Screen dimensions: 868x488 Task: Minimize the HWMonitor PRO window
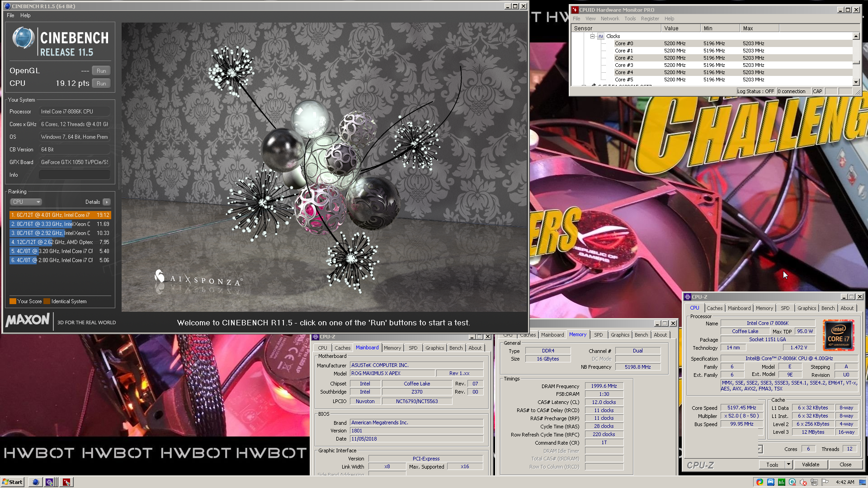(840, 9)
